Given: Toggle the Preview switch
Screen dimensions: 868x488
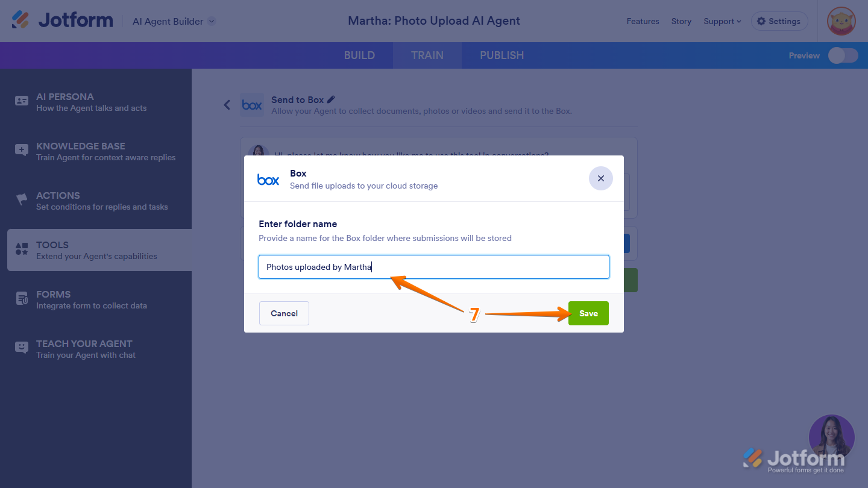Looking at the screenshot, I should [843, 55].
